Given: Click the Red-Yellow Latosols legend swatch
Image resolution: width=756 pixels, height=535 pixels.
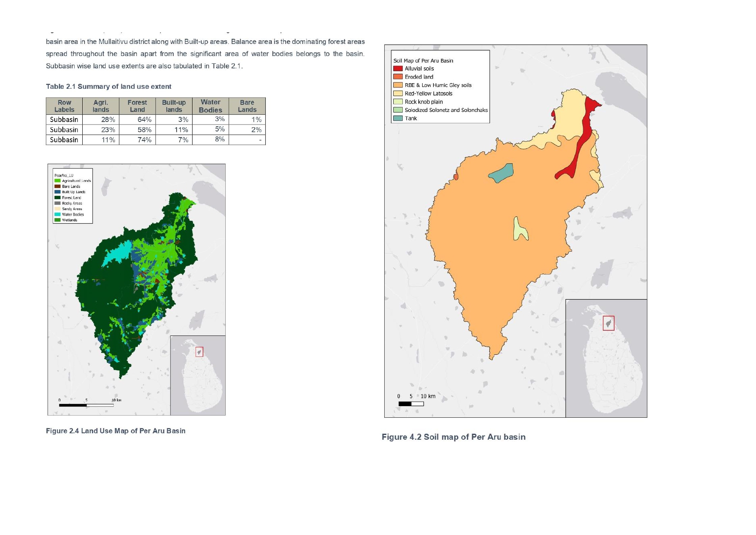Looking at the screenshot, I should pos(398,94).
